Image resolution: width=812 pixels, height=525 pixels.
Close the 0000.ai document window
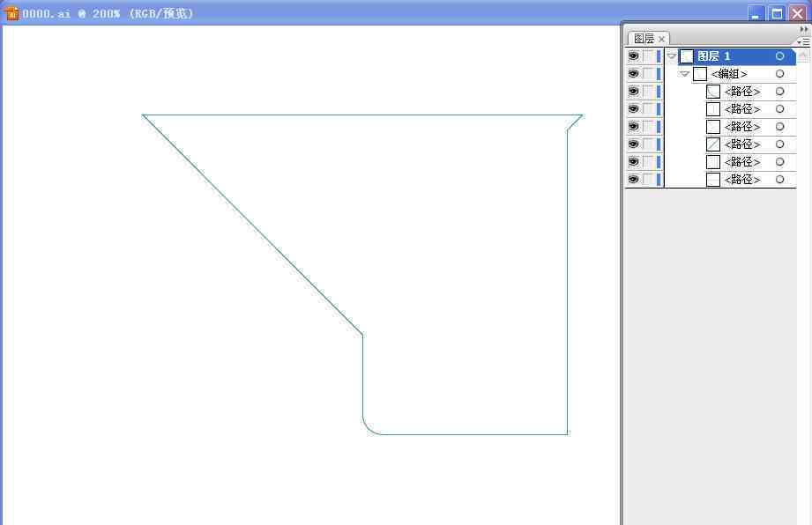pyautogui.click(x=798, y=13)
